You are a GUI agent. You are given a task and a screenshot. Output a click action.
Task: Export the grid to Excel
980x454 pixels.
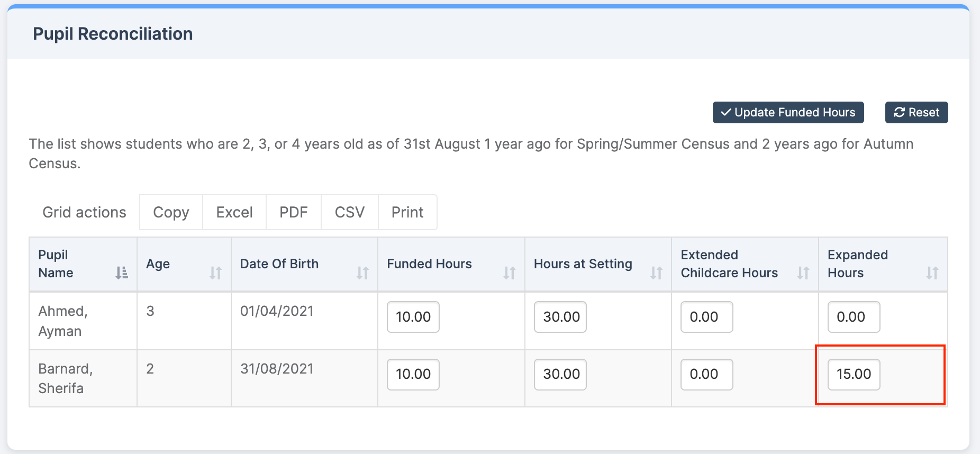pyautogui.click(x=234, y=212)
